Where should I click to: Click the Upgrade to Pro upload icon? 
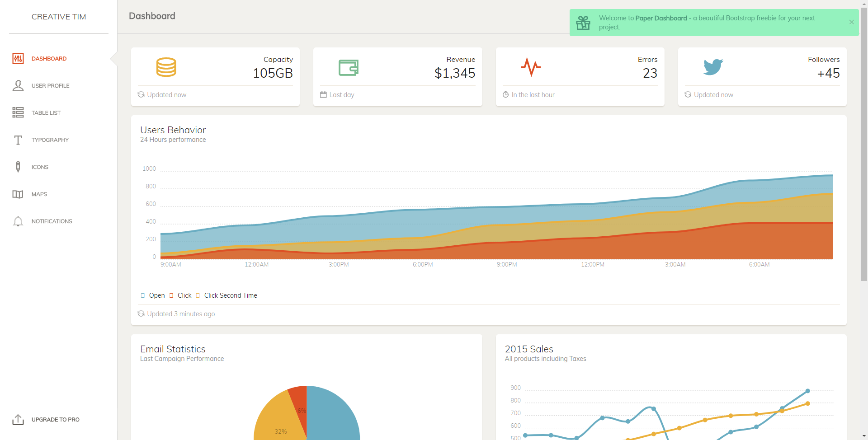tap(18, 420)
